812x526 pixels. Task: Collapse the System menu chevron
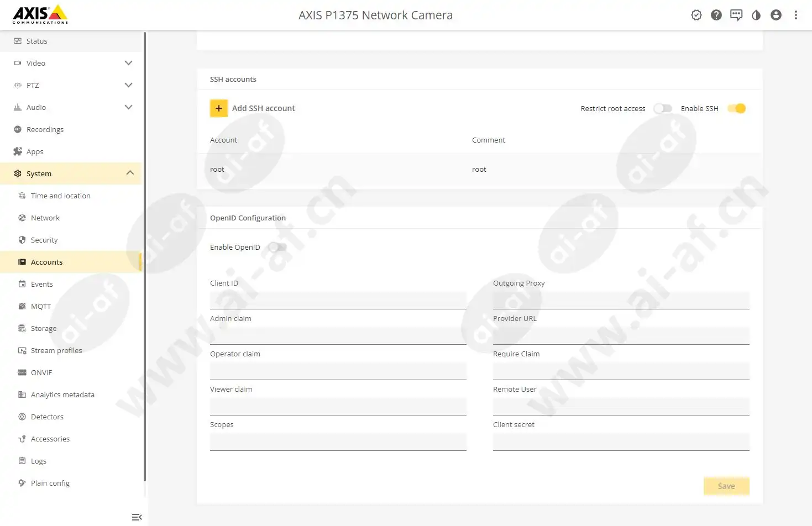130,173
